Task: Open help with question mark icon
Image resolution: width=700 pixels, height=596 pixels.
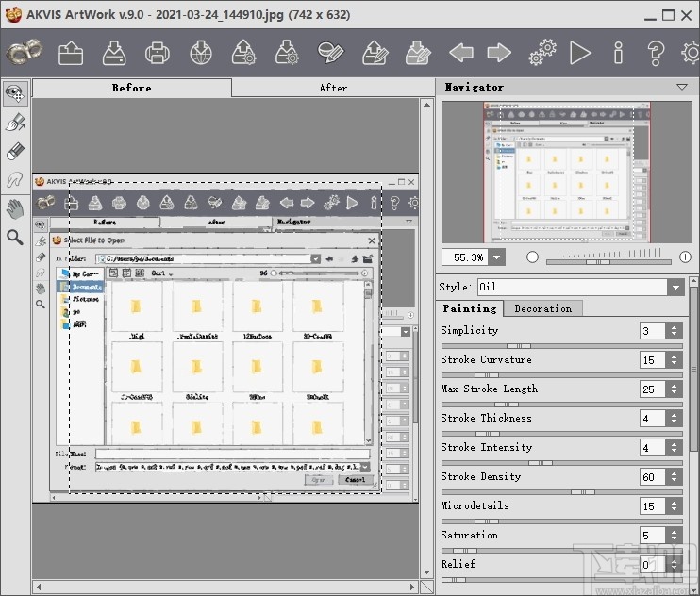Action: [x=656, y=53]
